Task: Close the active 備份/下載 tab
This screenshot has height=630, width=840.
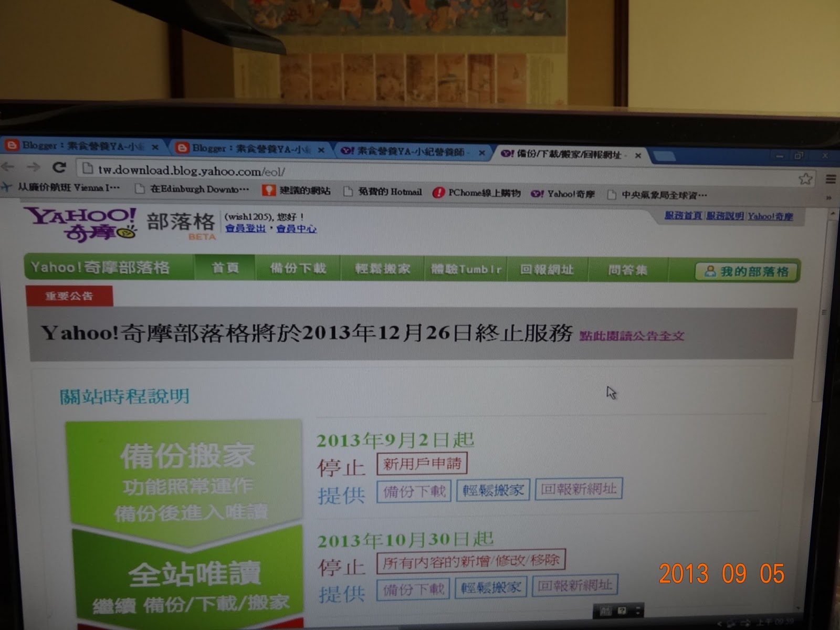Action: click(638, 155)
